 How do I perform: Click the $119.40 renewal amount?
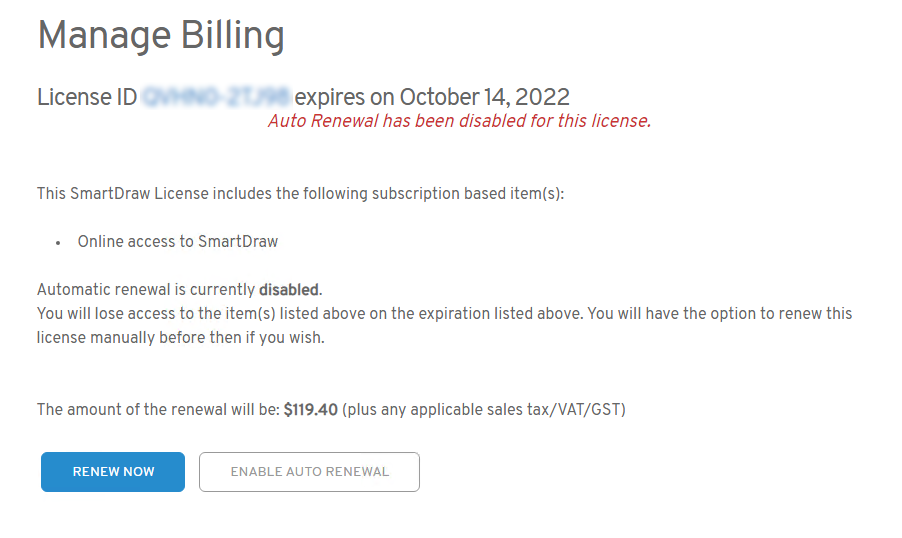(311, 409)
